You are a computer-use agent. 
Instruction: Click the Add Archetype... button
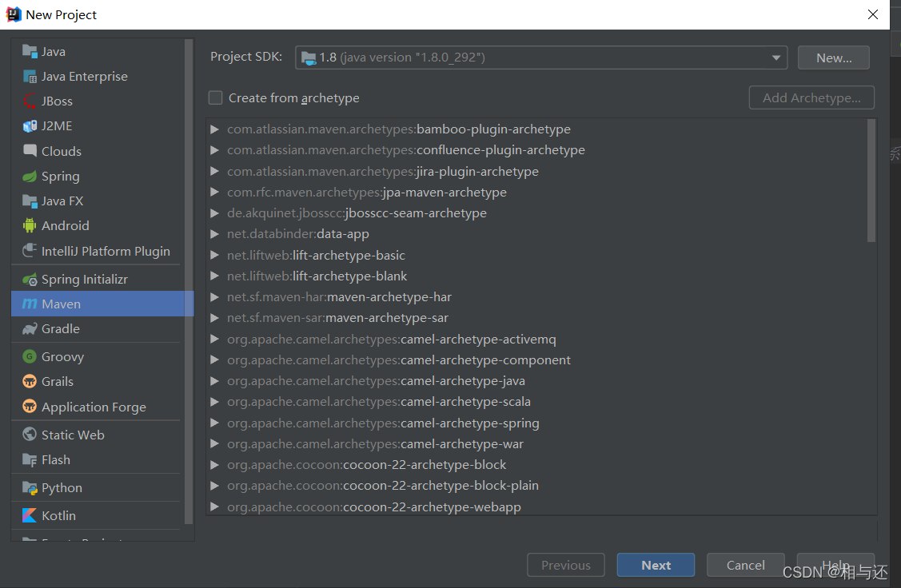click(x=811, y=97)
